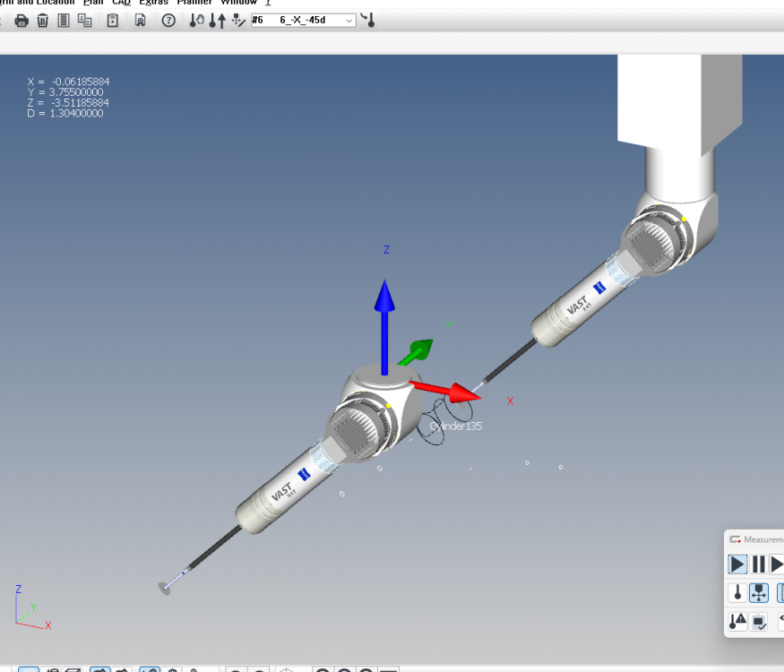Click the clipboard with play arrow icon
This screenshot has height=672, width=784.
pos(113,21)
